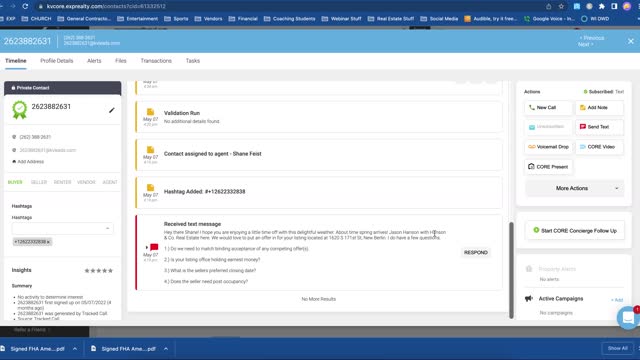The height and width of the screenshot is (360, 640).
Task: Click the green verified ribbon badge
Action: [x=20, y=110]
